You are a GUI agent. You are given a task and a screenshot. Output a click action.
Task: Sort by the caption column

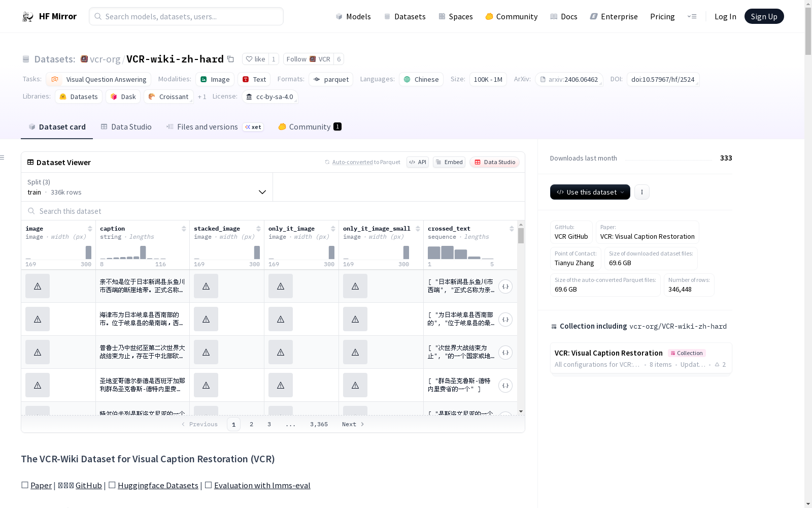[184, 229]
